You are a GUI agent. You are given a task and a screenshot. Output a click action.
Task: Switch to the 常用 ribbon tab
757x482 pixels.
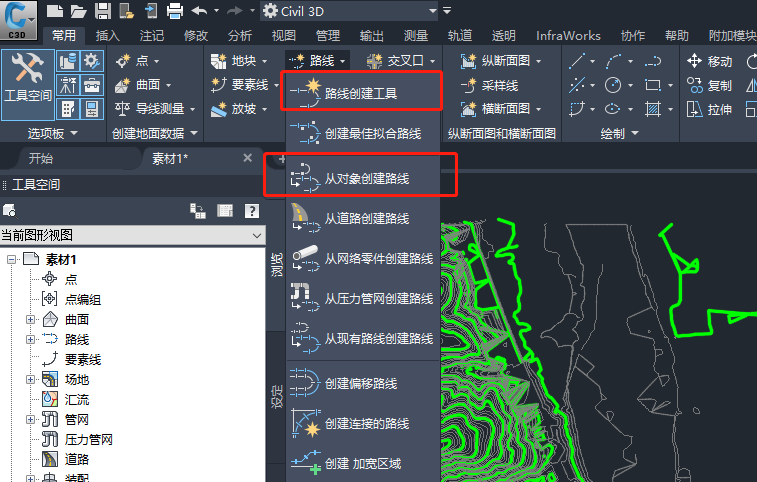point(64,36)
